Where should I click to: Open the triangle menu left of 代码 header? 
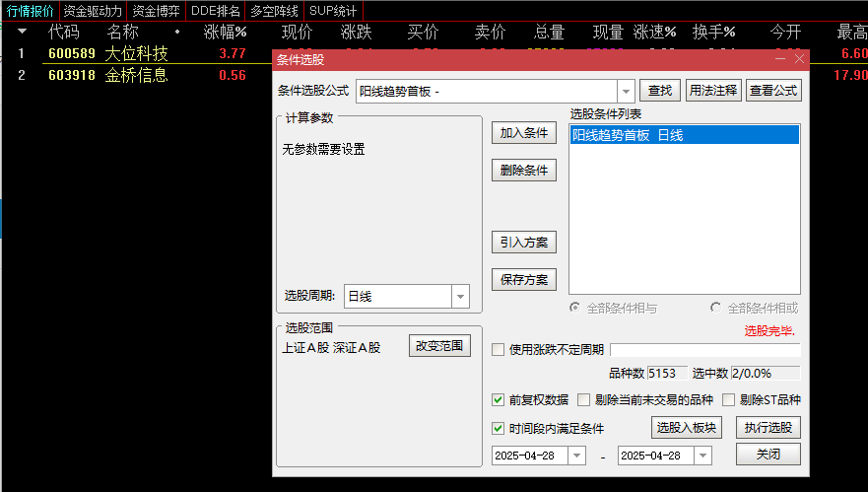(x=22, y=32)
